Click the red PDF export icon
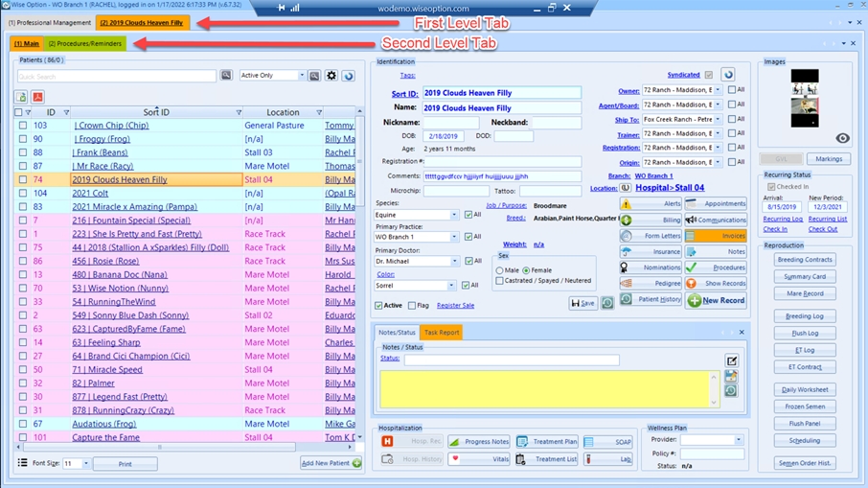 (x=37, y=97)
